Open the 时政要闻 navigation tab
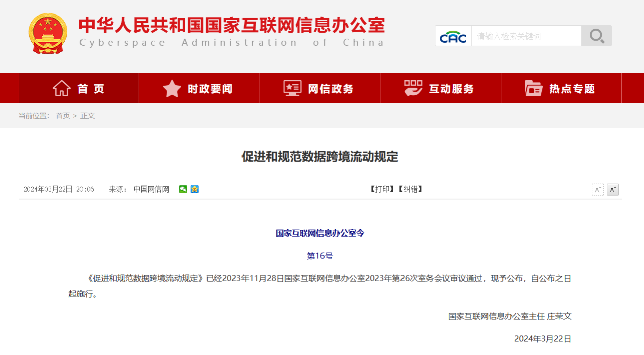The width and height of the screenshot is (644, 355). tap(199, 88)
